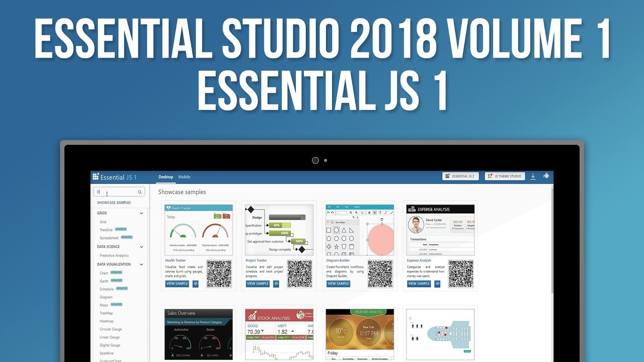Open the Gantt item in sidebar
This screenshot has height=362, width=644.
(104, 281)
